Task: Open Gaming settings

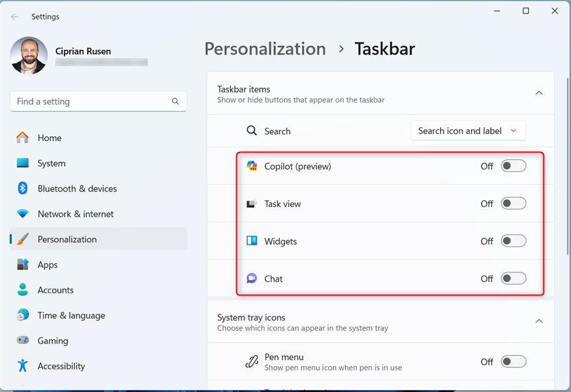Action: click(99, 341)
